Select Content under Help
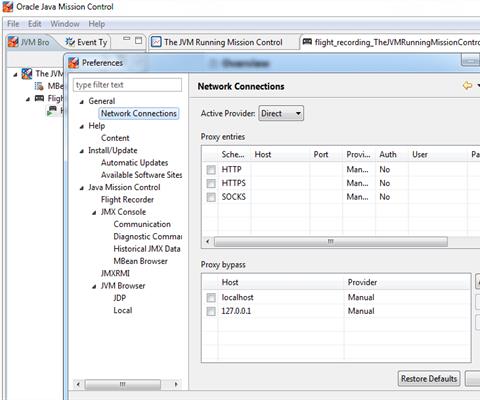480x400 pixels. (115, 138)
